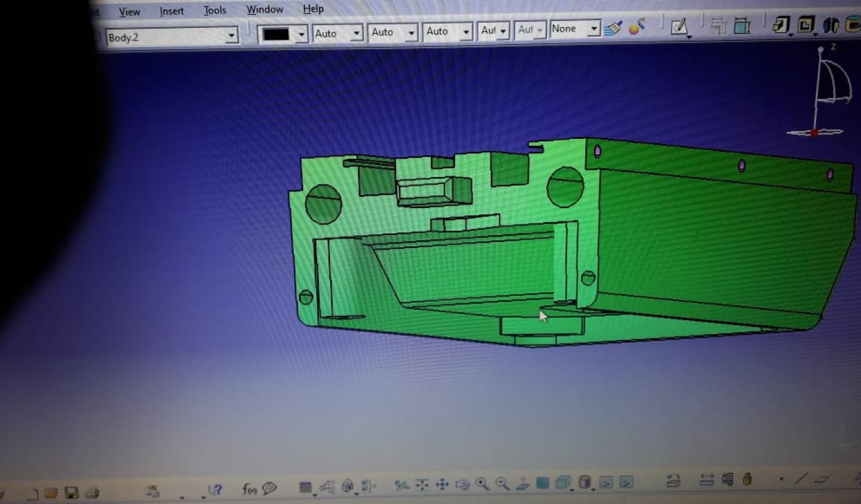Viewport: 861px width, 504px height.
Task: Expand the None layer dropdown
Action: click(593, 29)
